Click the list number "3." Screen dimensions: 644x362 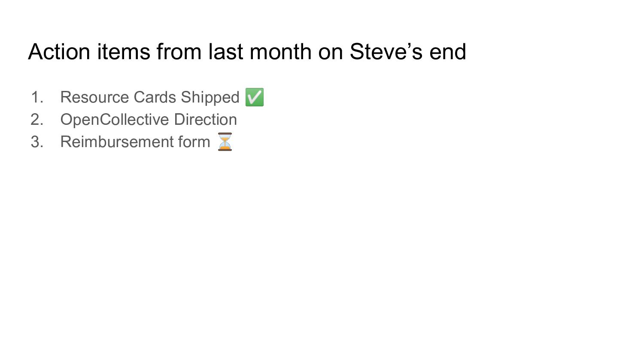coord(37,142)
